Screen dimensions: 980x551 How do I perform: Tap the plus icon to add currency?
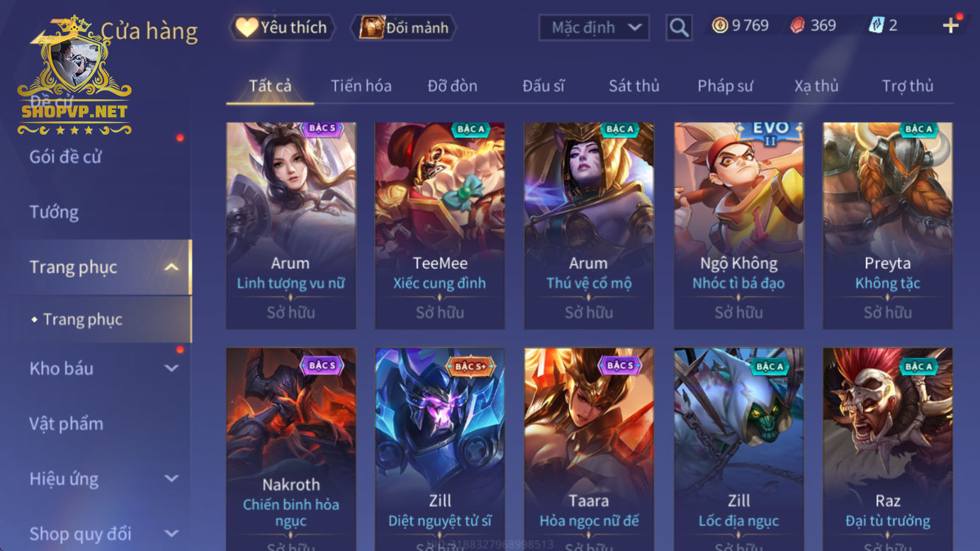point(951,26)
